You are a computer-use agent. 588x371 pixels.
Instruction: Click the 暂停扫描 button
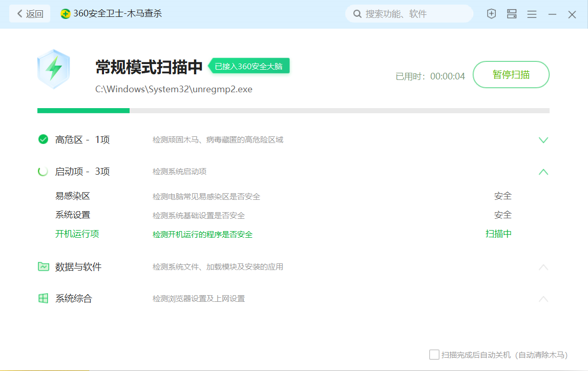[x=511, y=75]
